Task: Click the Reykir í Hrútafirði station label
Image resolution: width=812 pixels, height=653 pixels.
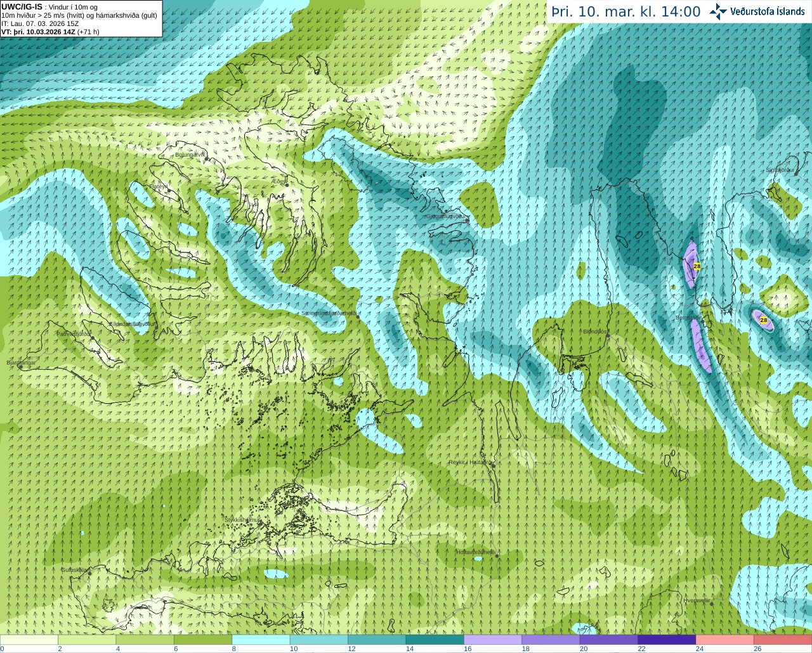Action: [471, 462]
